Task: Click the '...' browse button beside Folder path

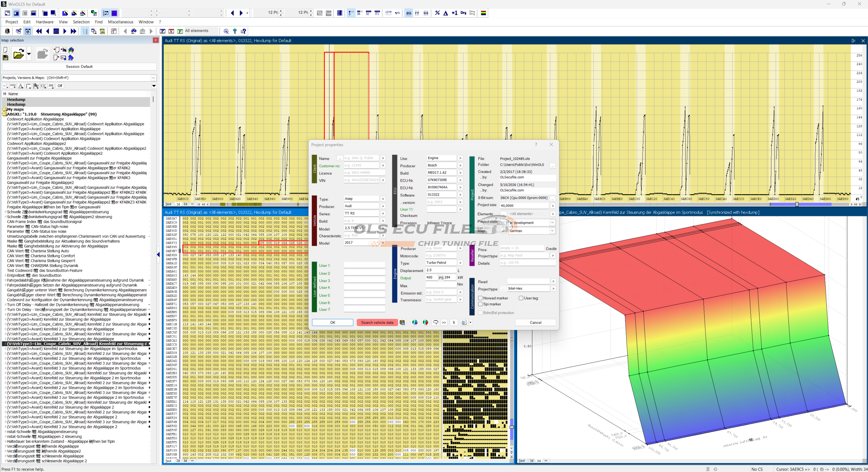Action: (x=553, y=165)
